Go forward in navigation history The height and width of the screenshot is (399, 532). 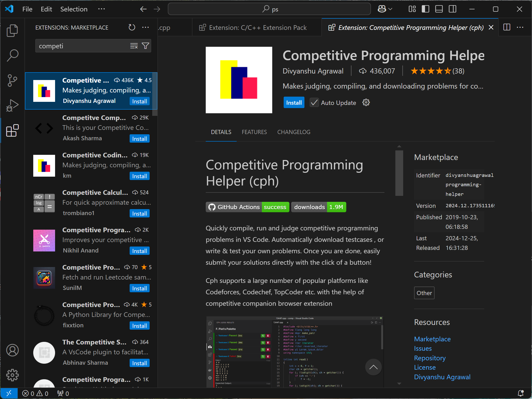[157, 9]
